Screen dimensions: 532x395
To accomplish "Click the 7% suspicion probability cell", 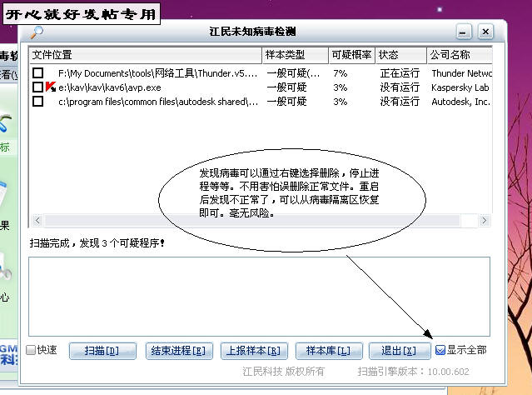I will (x=340, y=73).
